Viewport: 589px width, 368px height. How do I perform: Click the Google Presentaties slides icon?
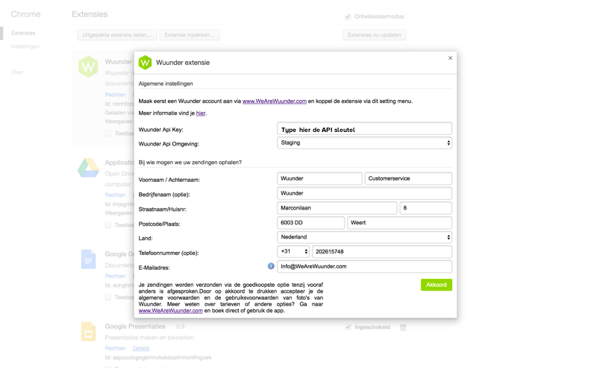pos(88,331)
